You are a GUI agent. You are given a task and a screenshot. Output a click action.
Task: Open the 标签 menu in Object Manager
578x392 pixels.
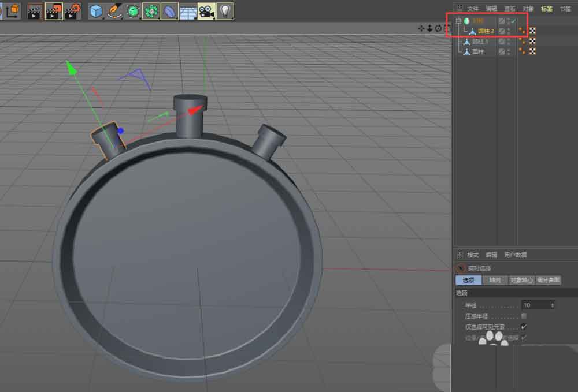[x=546, y=9]
